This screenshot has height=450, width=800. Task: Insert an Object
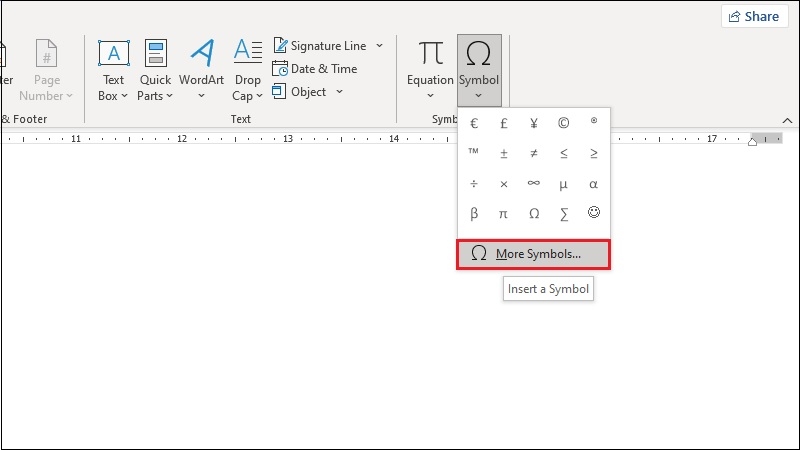tap(299, 92)
